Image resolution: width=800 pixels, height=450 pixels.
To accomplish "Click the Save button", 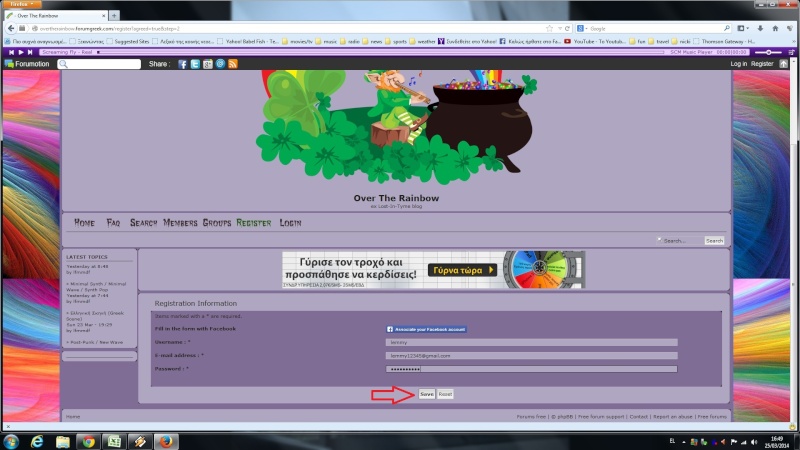I will pos(427,394).
